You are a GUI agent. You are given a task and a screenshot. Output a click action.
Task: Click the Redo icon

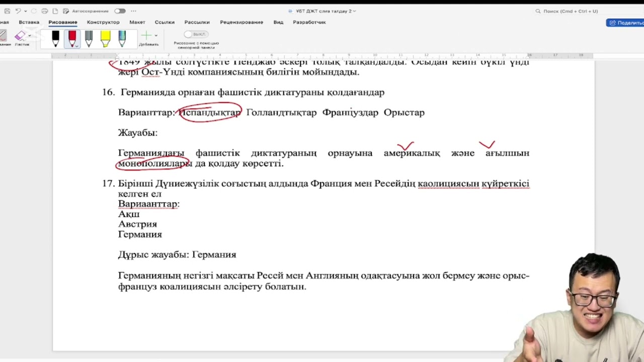tap(34, 11)
